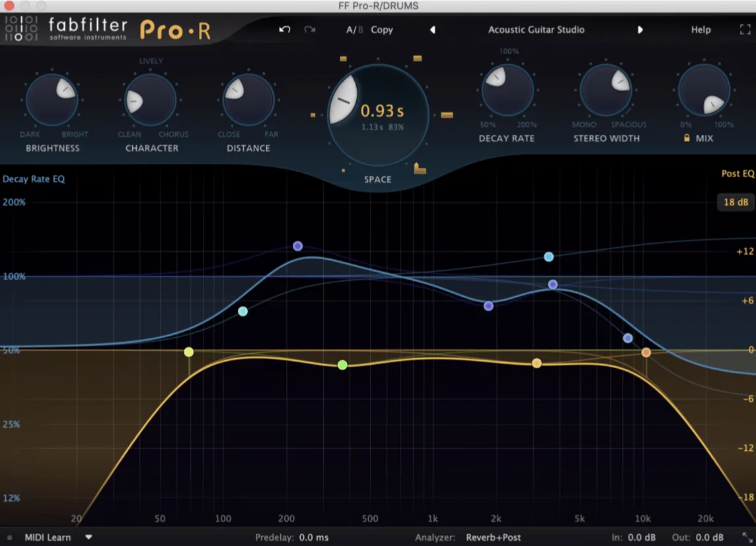Screen dimensions: 756x546
Task: Click the Distance knob
Action: (248, 100)
